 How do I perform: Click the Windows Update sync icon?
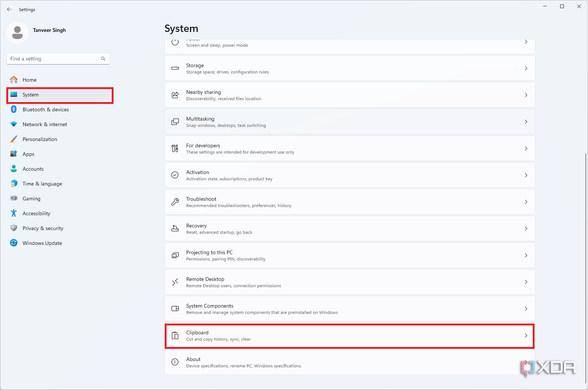pos(14,243)
